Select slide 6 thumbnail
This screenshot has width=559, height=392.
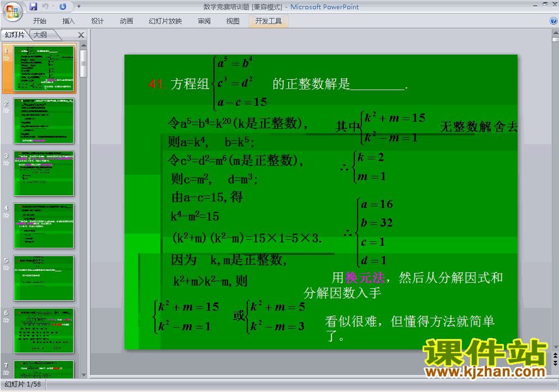pyautogui.click(x=44, y=331)
